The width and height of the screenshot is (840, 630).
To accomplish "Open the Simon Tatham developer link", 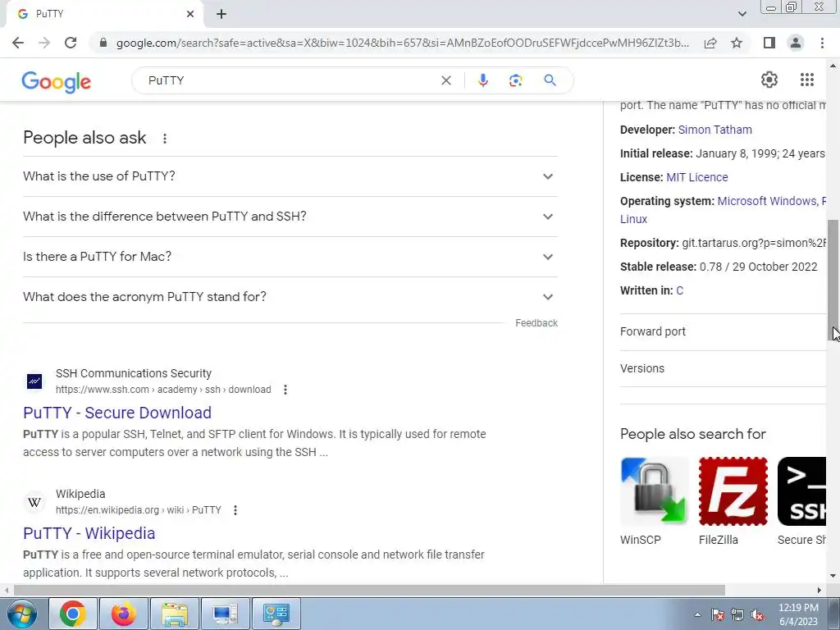I will pos(714,130).
